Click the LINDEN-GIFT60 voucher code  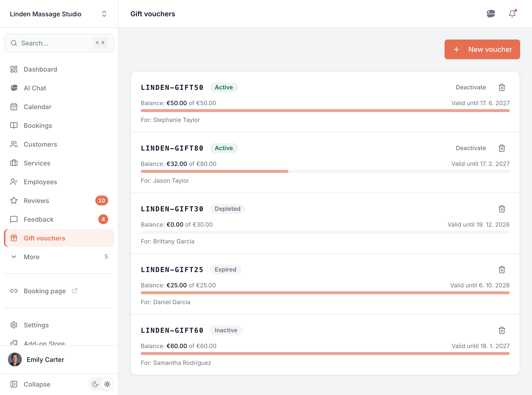coord(172,330)
